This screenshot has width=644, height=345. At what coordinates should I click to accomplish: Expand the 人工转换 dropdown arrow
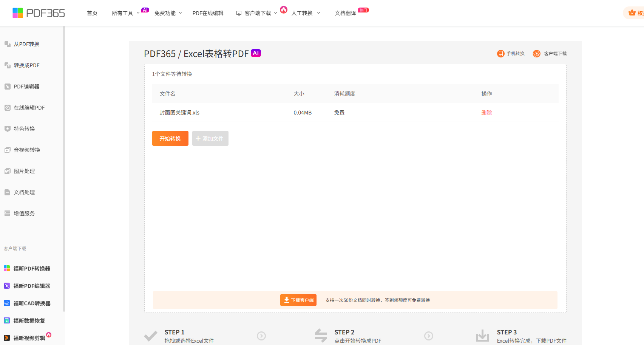(318, 13)
